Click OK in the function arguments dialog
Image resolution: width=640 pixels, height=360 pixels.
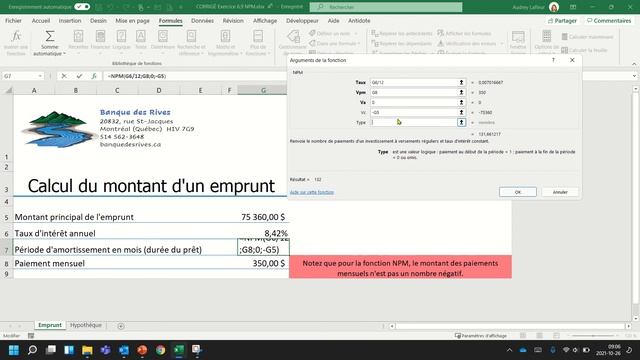point(518,192)
